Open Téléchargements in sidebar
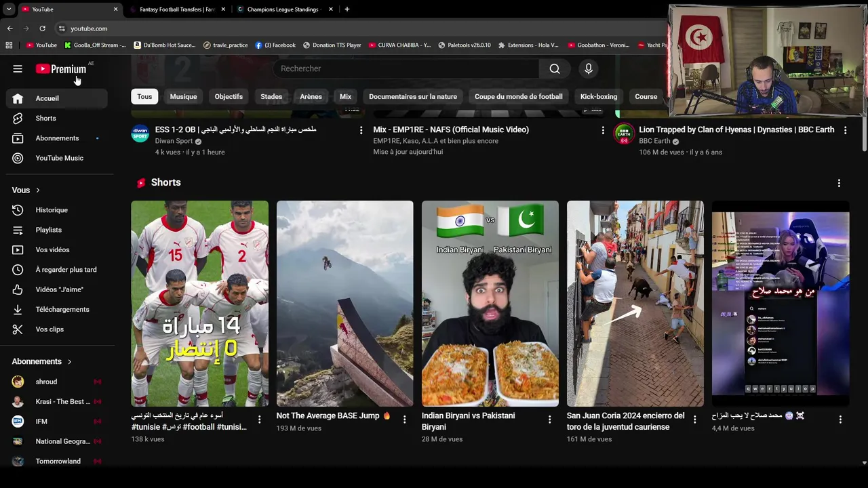 58,309
